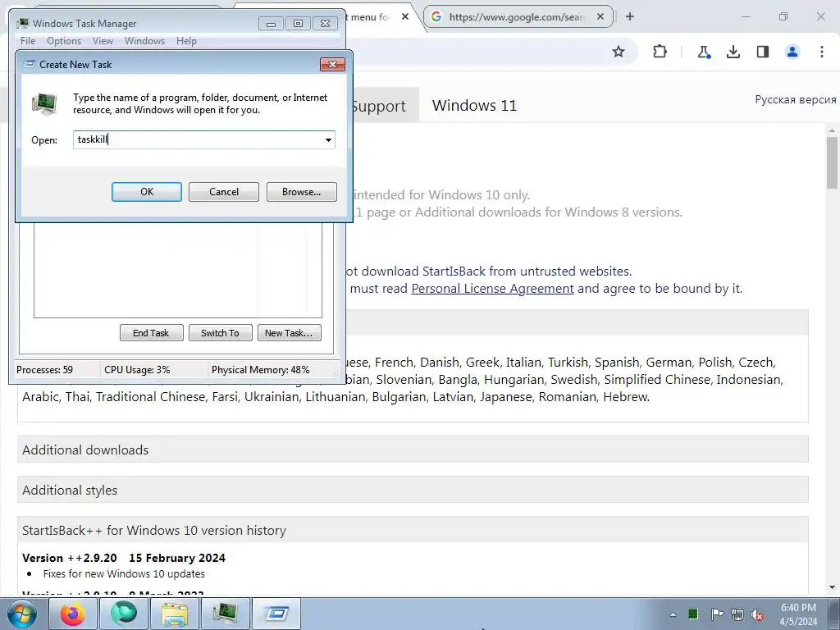Click the Fixes for new Windows 10 updates text
This screenshot has width=840, height=630.
[x=124, y=573]
